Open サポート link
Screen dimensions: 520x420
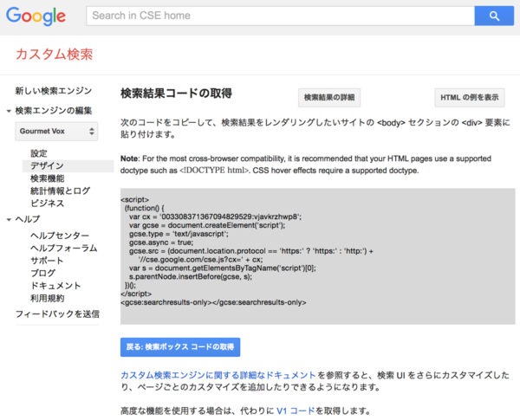47,261
